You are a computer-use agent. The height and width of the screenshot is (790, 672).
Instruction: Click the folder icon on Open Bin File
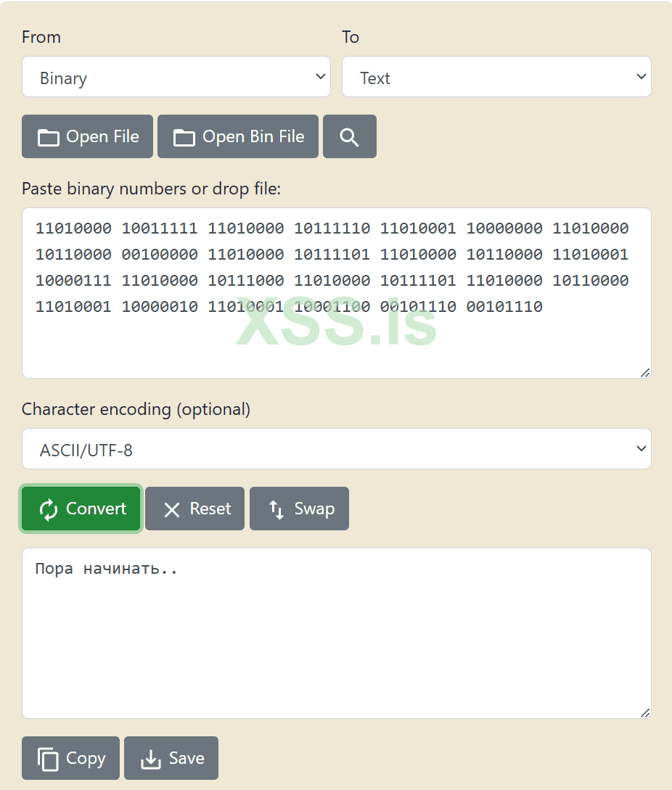tap(184, 137)
